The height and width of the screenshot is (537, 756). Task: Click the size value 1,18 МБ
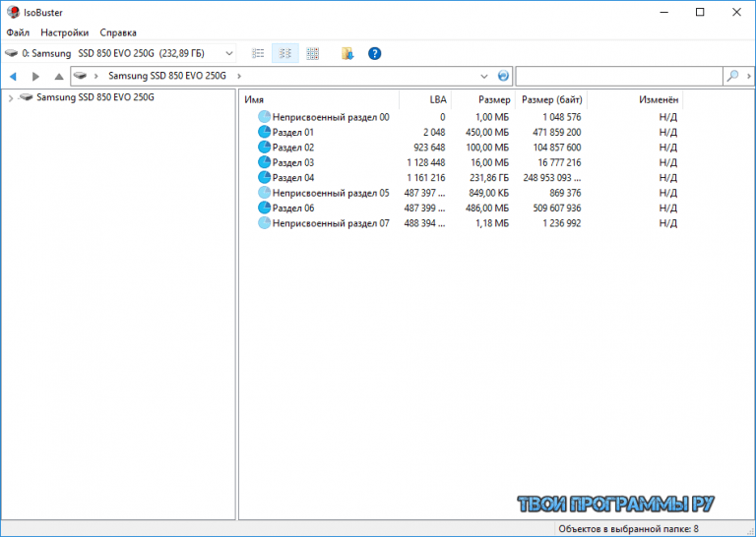(x=493, y=223)
